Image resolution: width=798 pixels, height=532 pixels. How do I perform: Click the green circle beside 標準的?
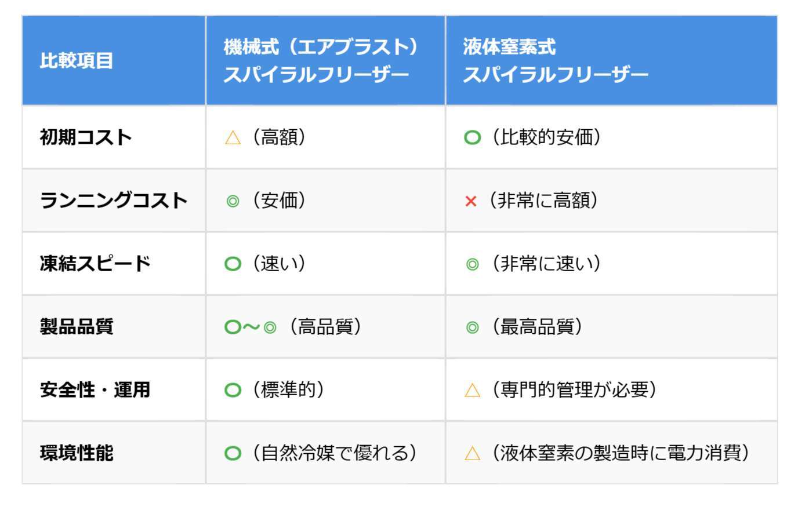233,390
